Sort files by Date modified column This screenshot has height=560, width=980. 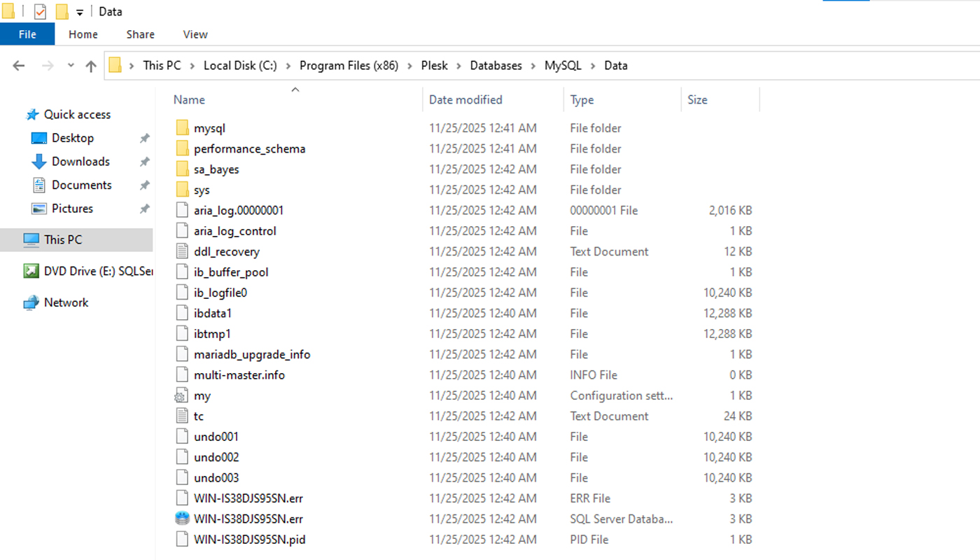tap(465, 100)
